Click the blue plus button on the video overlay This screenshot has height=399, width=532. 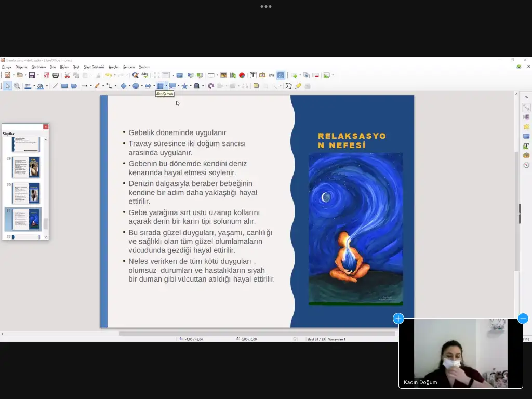click(x=398, y=318)
